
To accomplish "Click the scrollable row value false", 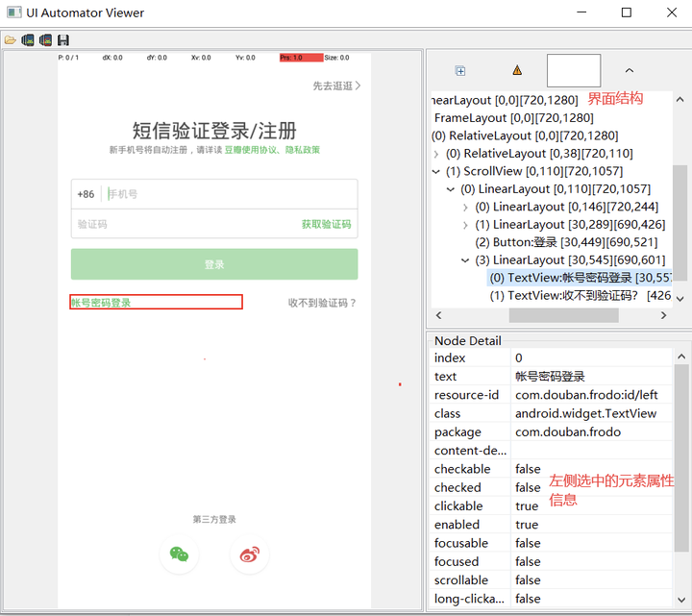I will (x=528, y=580).
